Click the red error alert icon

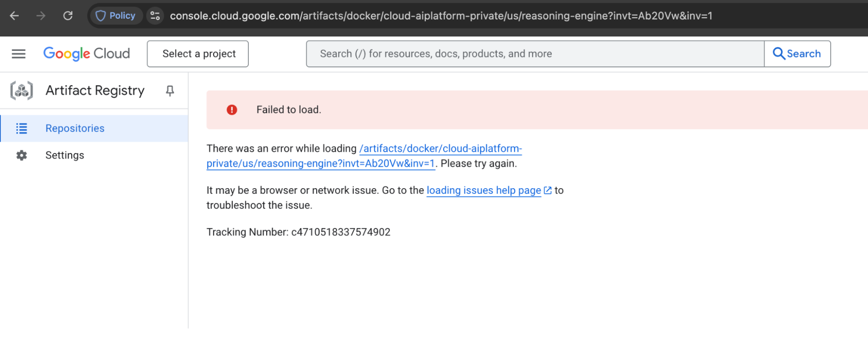click(232, 110)
